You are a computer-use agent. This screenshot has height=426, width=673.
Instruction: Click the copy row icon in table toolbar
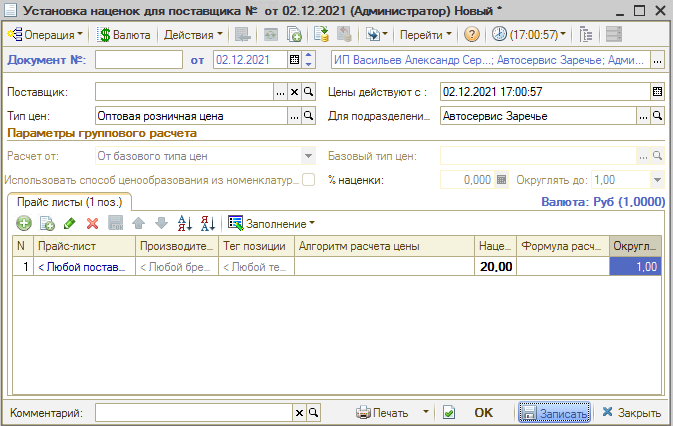[46, 222]
